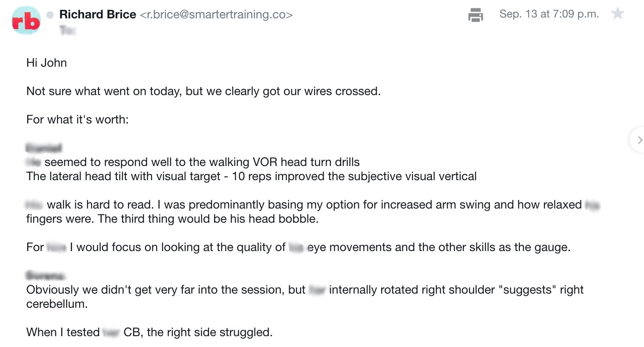Print this email using the printer icon
This screenshot has width=644, height=347.
tap(475, 15)
